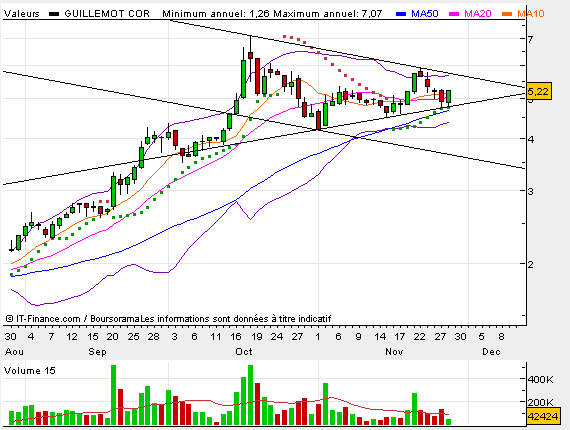
Task: Click the 400K volume axis label
Action: [541, 379]
